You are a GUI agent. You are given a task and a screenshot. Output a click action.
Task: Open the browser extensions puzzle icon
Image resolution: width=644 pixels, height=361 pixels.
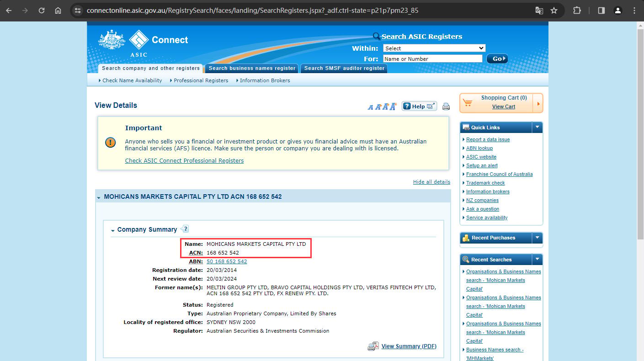pyautogui.click(x=577, y=11)
